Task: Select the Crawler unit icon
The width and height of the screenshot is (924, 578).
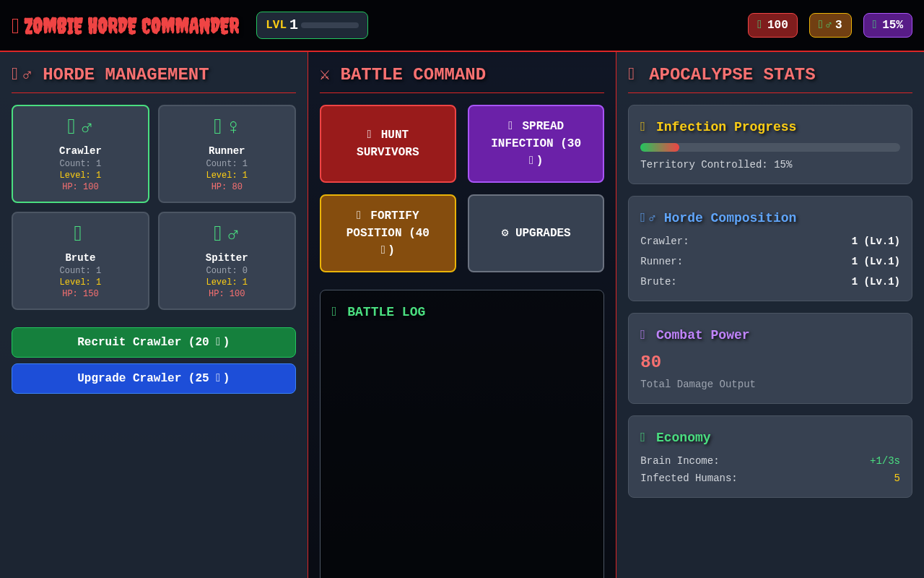Action: pos(71,126)
